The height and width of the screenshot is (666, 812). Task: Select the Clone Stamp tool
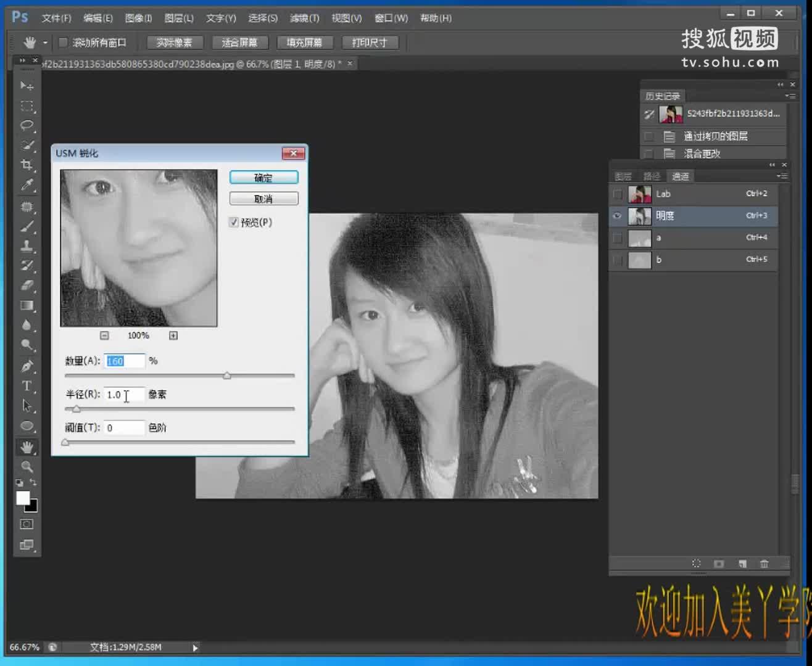pyautogui.click(x=27, y=245)
